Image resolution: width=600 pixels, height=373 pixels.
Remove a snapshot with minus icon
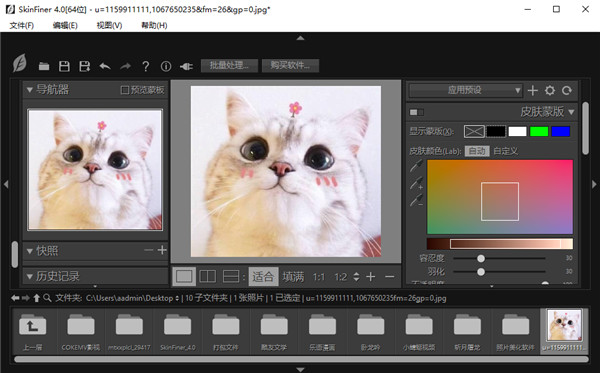pos(148,250)
